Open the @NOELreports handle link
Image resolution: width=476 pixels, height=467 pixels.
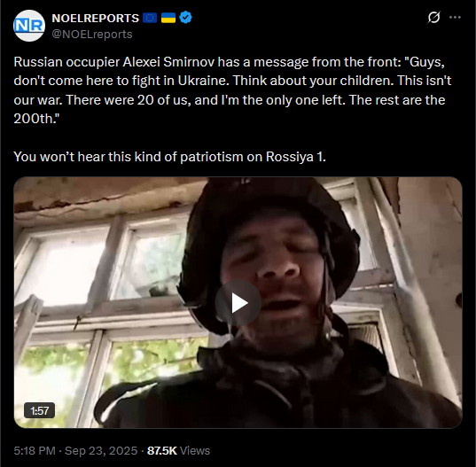92,34
